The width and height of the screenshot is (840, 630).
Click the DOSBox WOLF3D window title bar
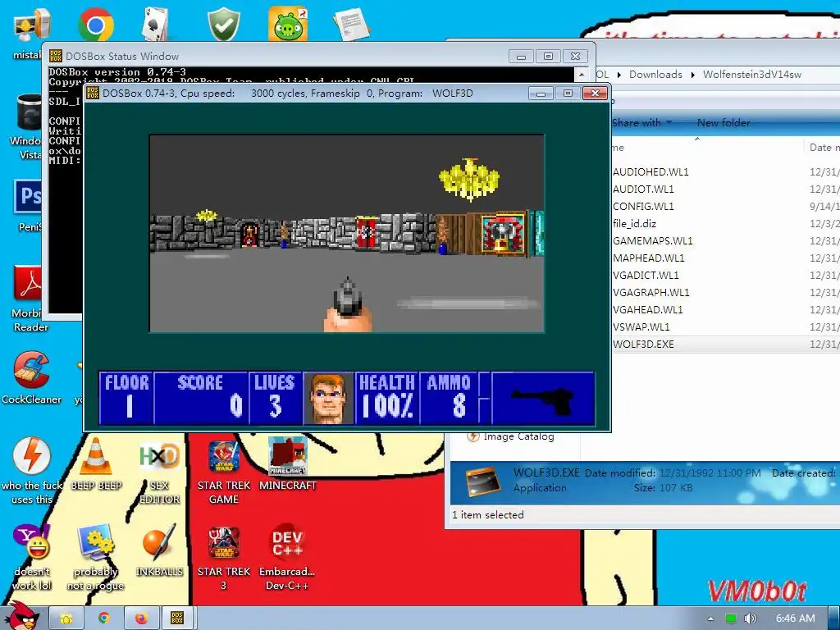click(305, 94)
